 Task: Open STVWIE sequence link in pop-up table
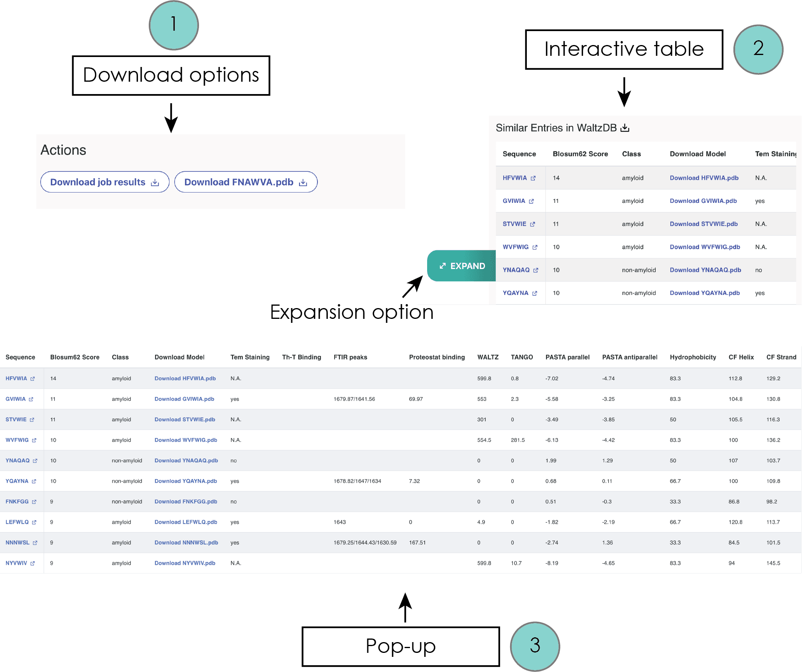(x=16, y=419)
